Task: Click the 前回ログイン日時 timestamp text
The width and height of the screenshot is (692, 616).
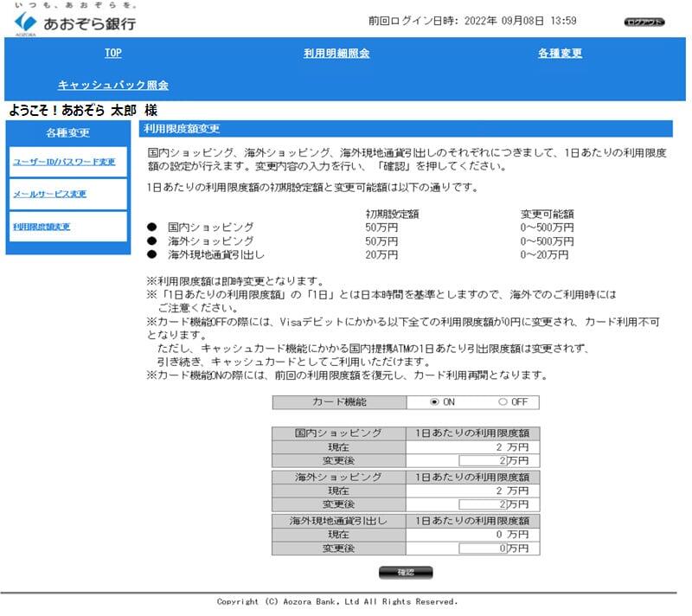Action: [x=472, y=21]
